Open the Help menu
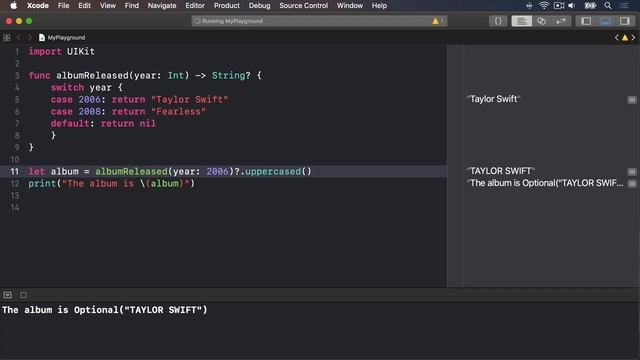Viewport: 640px width, 360px height. coord(379,5)
